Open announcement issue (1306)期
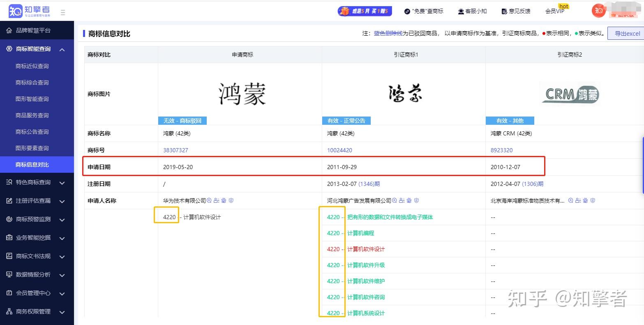Viewport: 644px width, 325px height. (533, 184)
